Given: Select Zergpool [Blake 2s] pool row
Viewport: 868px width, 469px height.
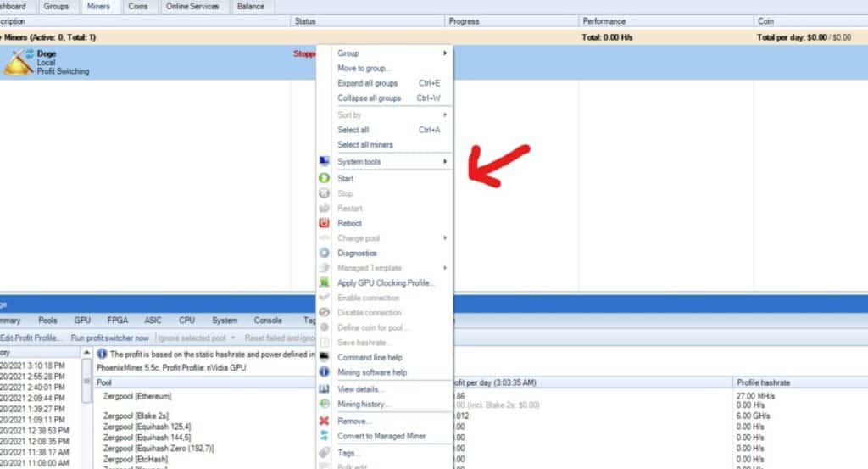Looking at the screenshot, I should tap(136, 416).
